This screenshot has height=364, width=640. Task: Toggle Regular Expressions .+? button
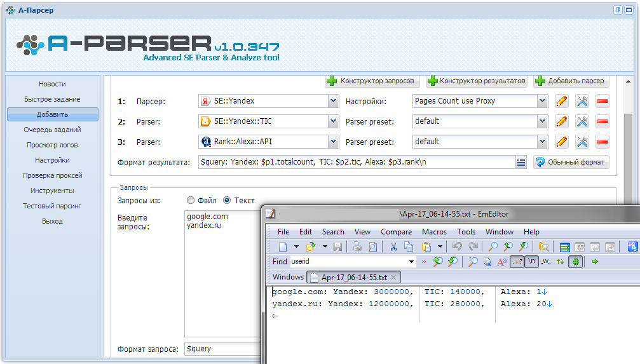pyautogui.click(x=517, y=262)
